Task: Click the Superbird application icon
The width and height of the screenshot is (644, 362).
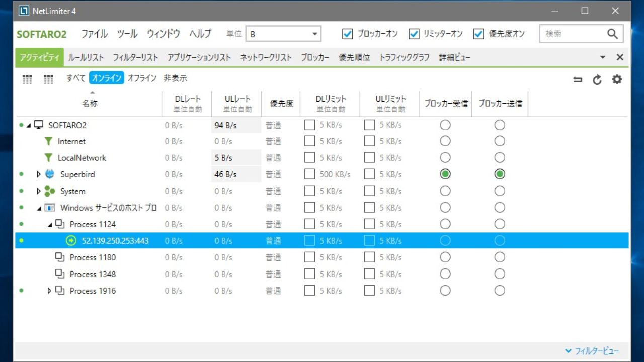Action: click(x=49, y=174)
